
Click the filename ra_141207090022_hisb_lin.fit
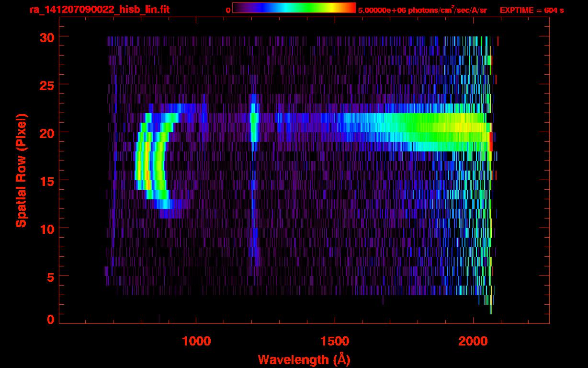point(99,10)
